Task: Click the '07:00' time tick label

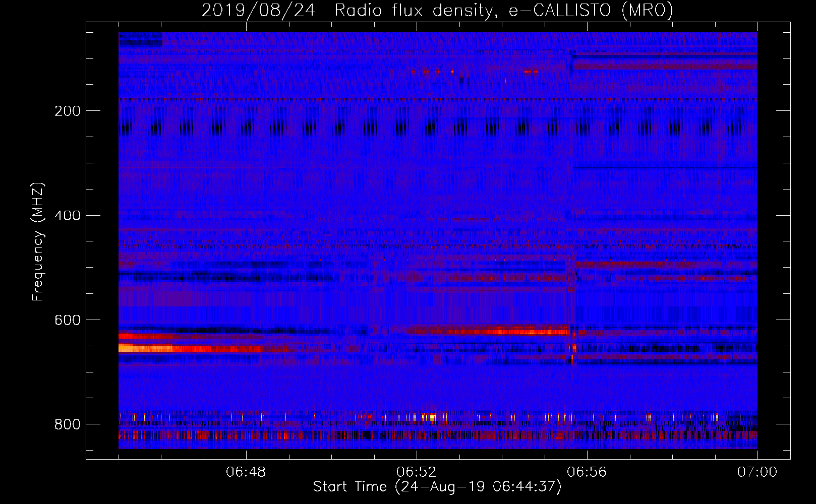Action: [x=757, y=472]
